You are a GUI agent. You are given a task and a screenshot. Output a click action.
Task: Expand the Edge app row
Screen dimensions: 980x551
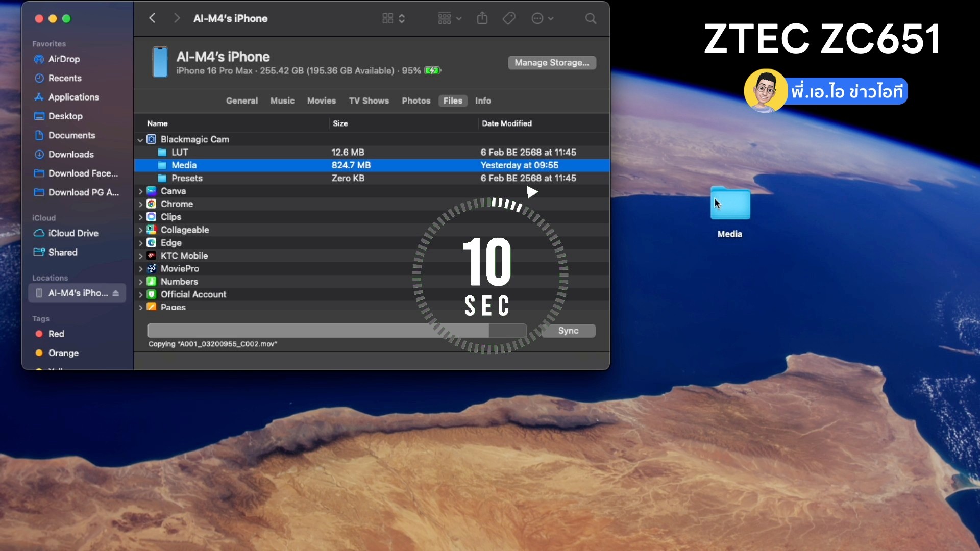point(140,243)
